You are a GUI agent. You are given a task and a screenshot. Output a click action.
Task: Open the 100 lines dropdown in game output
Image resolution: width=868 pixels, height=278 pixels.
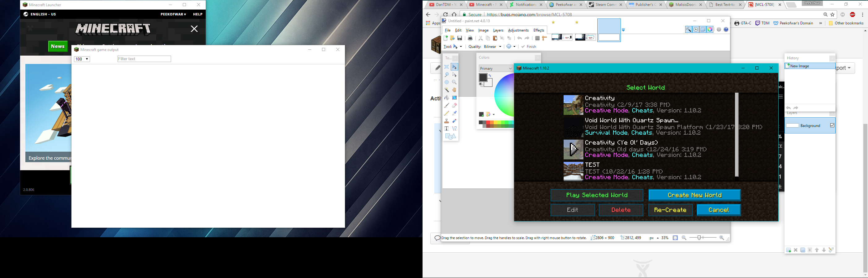point(82,59)
